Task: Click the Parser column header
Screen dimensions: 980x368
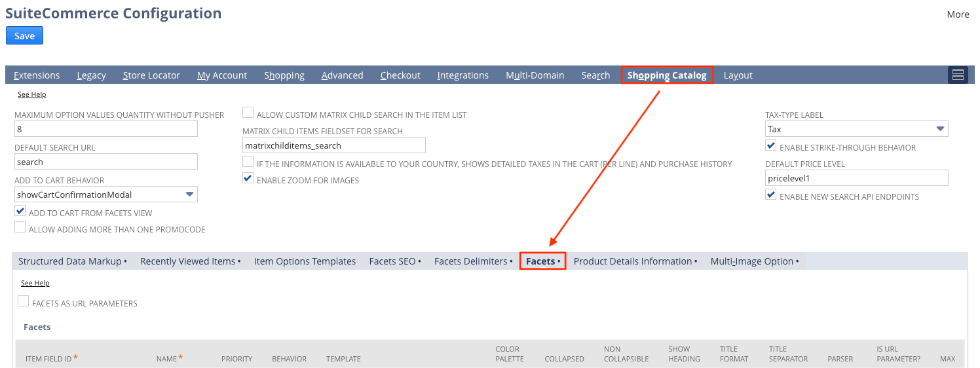Action: (840, 359)
